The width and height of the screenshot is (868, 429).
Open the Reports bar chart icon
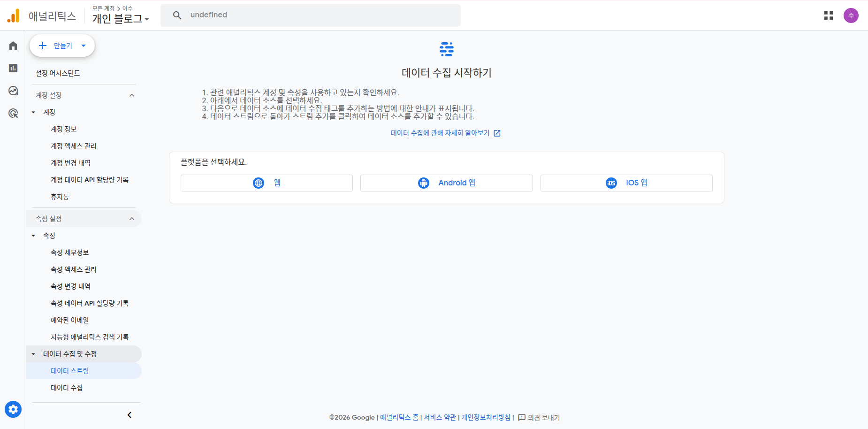(13, 68)
